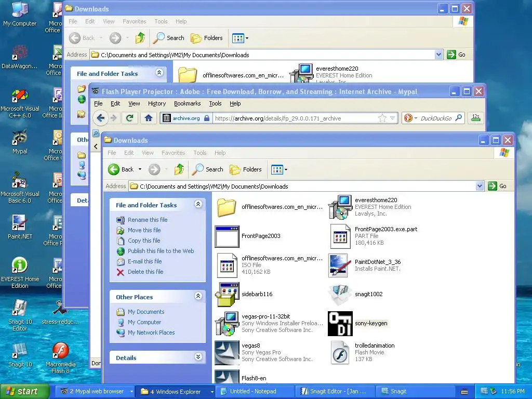Screen dimensions: 532x399
Task: Click Folders in back Downloads window toolbar
Action: pyautogui.click(x=207, y=38)
